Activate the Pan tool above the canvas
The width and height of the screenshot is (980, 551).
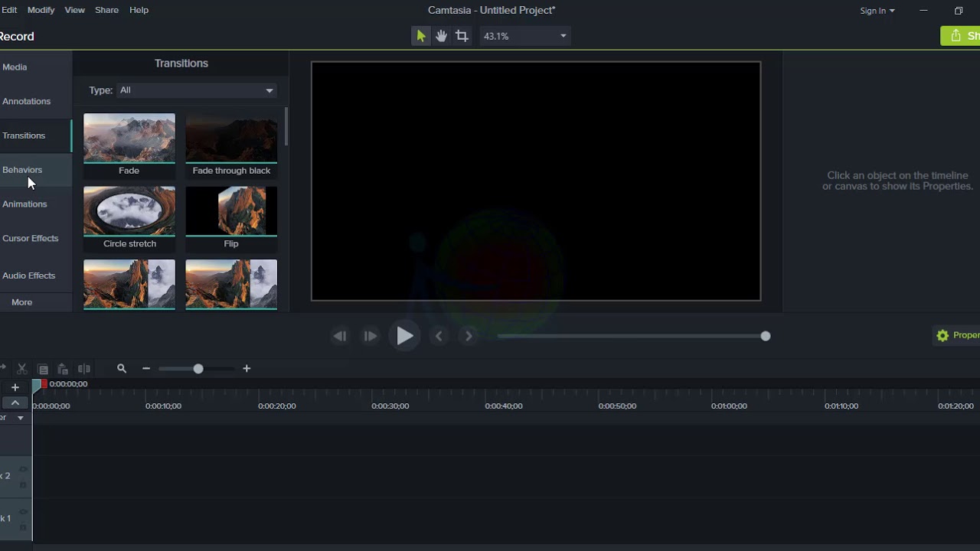(x=440, y=35)
